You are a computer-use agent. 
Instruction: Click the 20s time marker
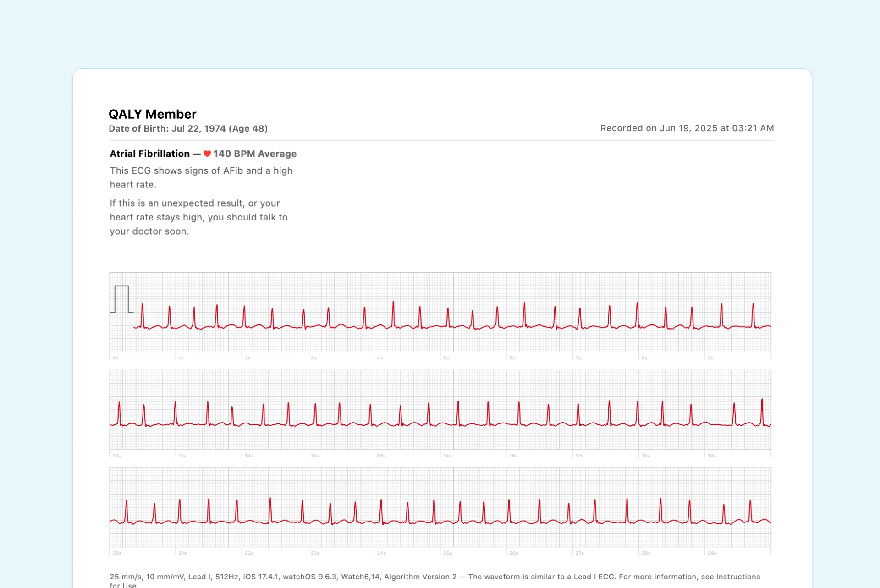[x=117, y=553]
